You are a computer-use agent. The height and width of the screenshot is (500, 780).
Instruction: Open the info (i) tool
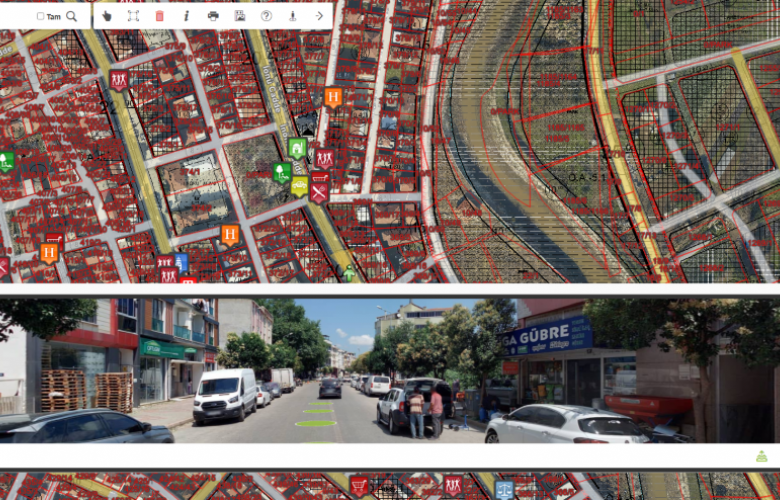coord(186,16)
